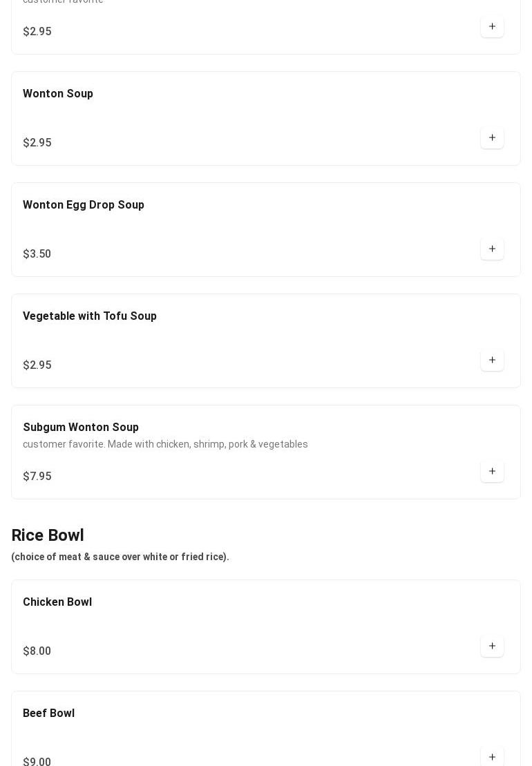The width and height of the screenshot is (532, 766).
Task: Click the Subgum Wonton Soup ingredients description
Action: (x=165, y=444)
